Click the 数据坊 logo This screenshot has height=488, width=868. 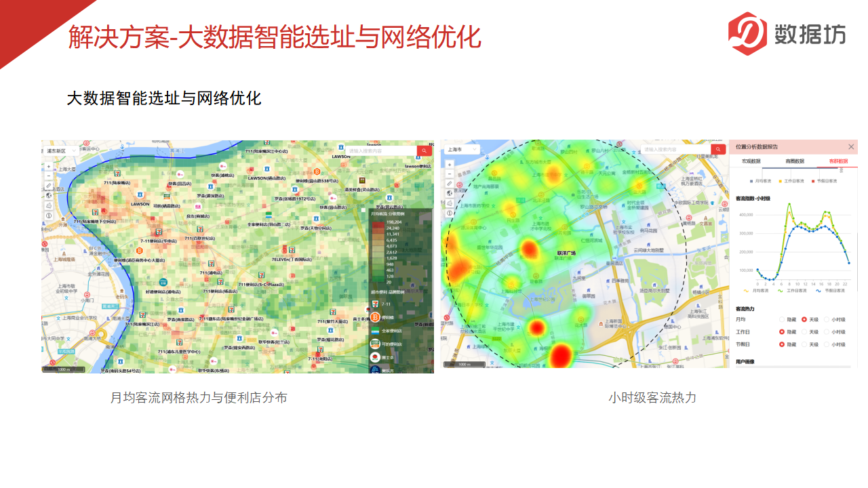click(x=787, y=33)
